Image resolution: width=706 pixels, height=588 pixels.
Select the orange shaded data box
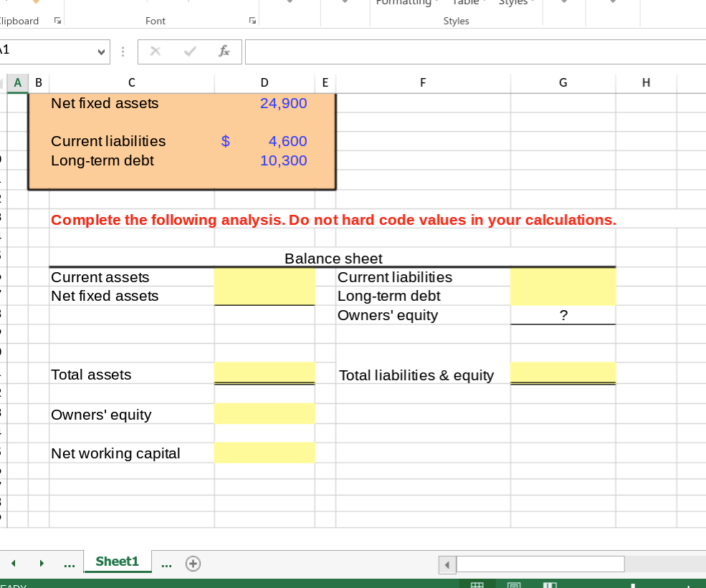tap(181, 141)
